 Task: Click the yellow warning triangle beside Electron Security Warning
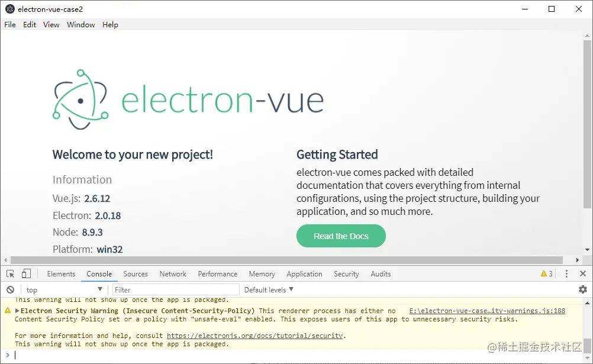(8, 311)
